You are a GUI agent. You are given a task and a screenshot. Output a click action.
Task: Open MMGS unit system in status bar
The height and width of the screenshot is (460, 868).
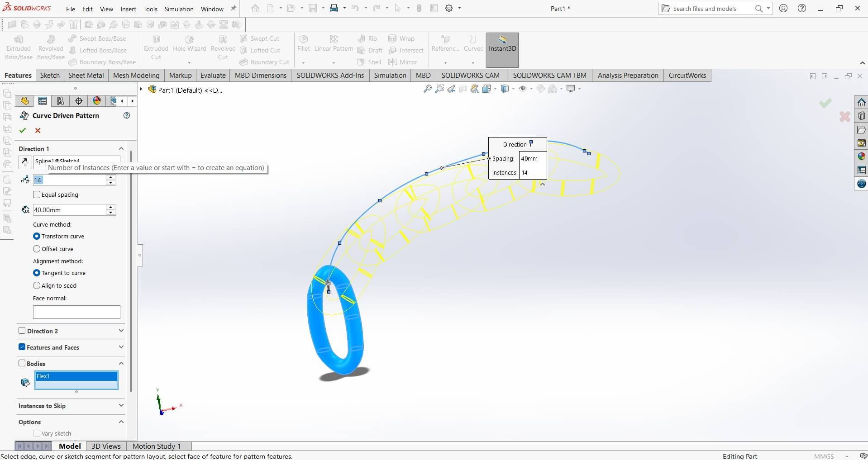click(824, 456)
